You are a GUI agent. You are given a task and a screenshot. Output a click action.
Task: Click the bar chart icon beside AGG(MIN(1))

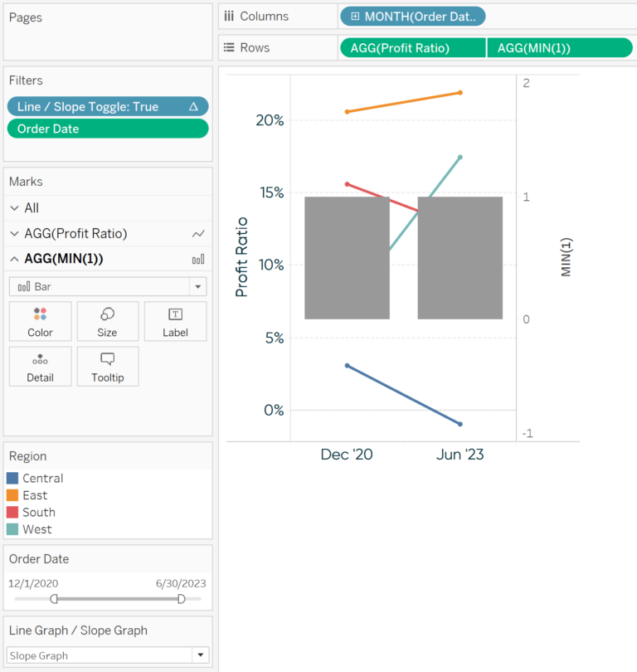pyautogui.click(x=197, y=259)
